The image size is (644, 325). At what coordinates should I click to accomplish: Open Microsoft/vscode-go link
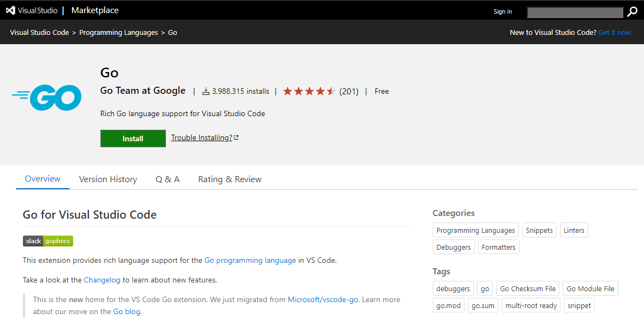[x=323, y=299]
